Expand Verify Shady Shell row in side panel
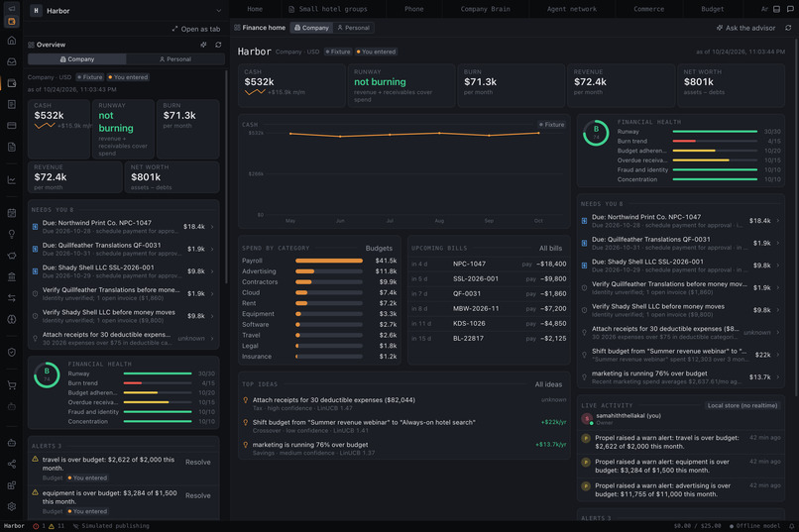 [x=123, y=316]
